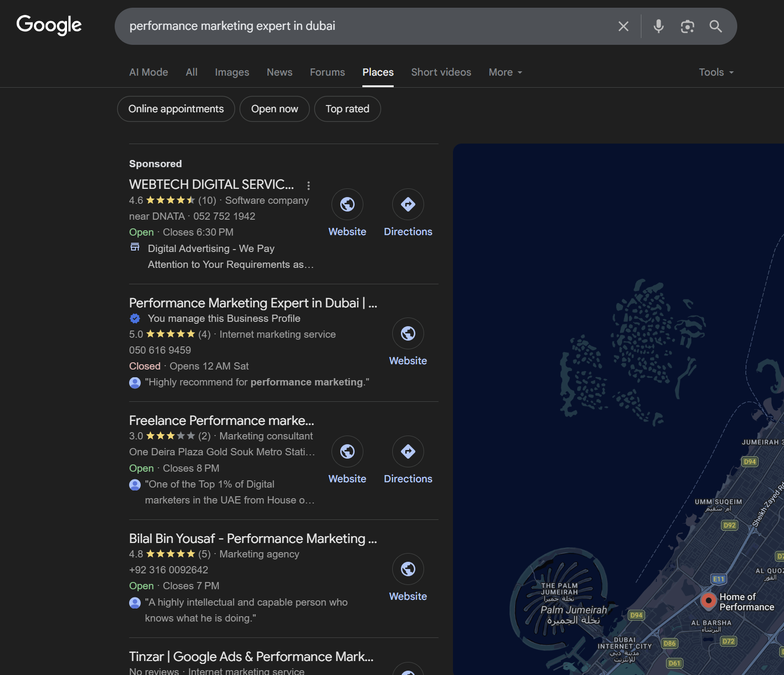Click the WEBTECH Digital 'Website' text link

click(x=347, y=232)
